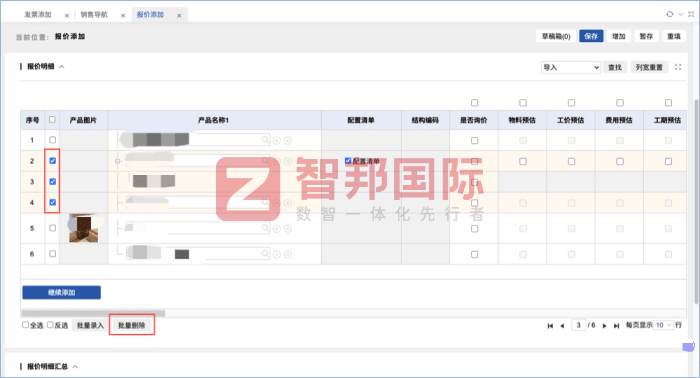Toggle the checkbox above 工期预估 column

click(668, 103)
